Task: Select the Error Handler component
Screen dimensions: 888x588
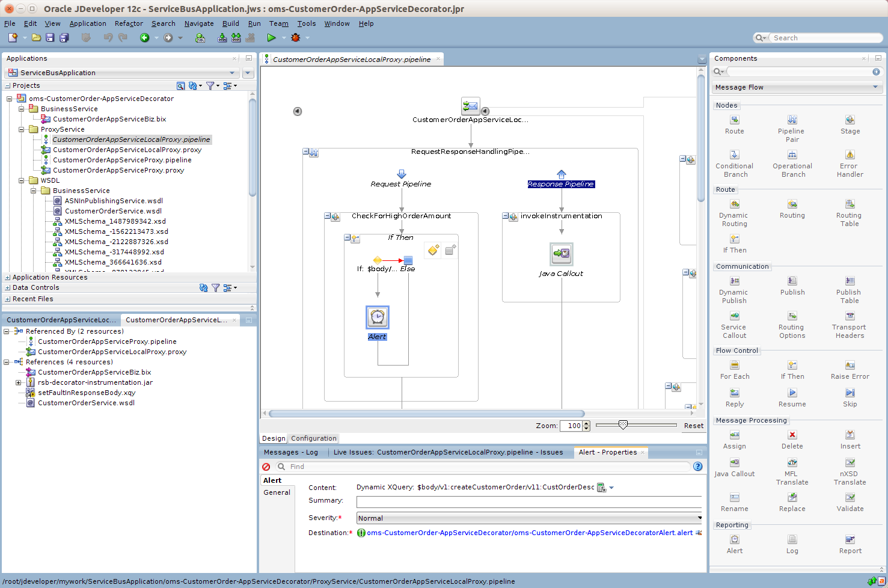Action: [850, 164]
